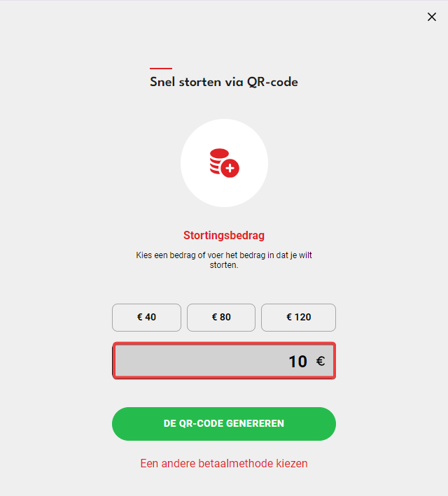Click the euro sign on € 120 button
Image resolution: width=448 pixels, height=496 pixels.
click(x=289, y=317)
